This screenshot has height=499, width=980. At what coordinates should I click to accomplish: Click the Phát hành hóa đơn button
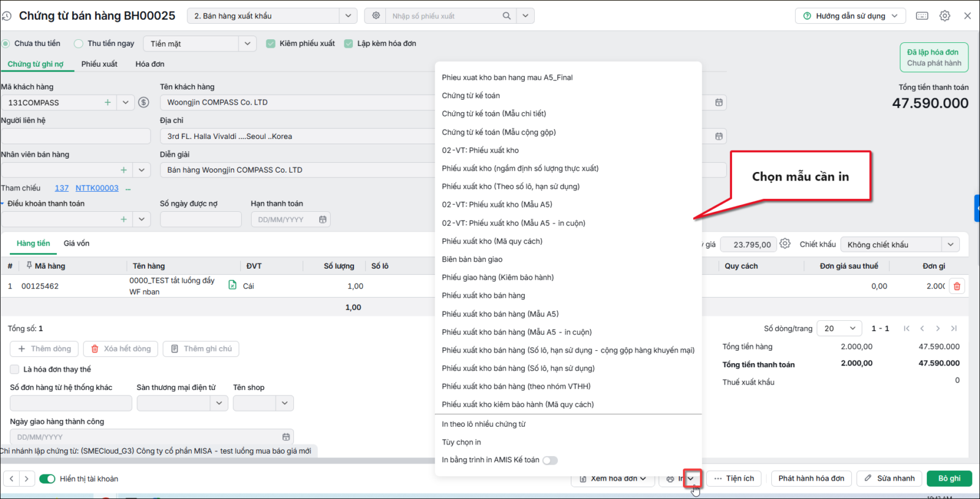811,479
